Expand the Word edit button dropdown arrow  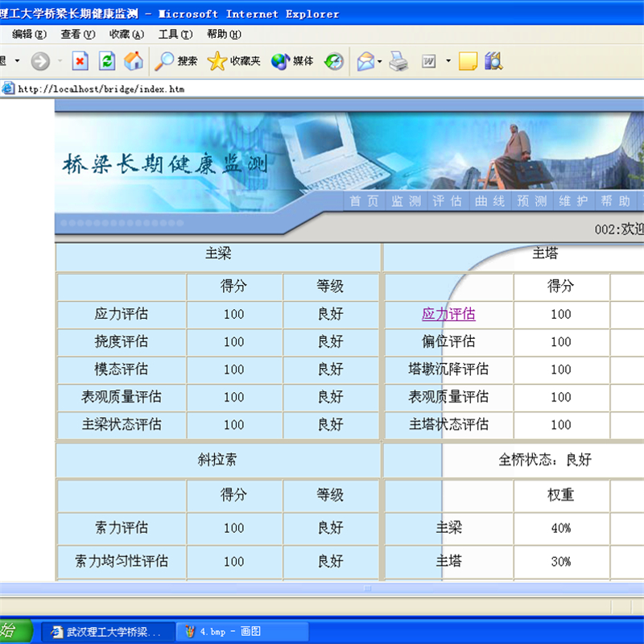(x=448, y=61)
